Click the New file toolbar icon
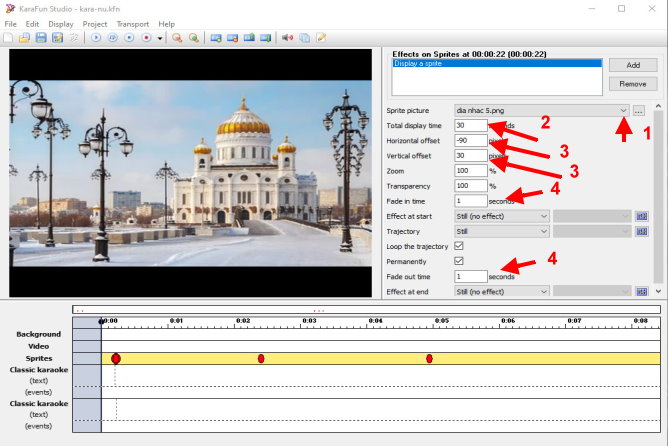668x446 pixels. click(x=8, y=38)
